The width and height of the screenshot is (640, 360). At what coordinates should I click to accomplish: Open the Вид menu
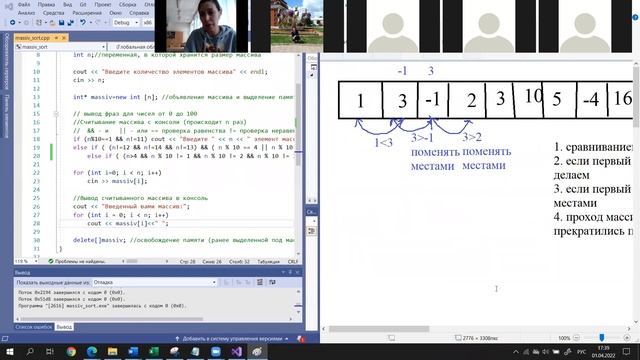(68, 4)
